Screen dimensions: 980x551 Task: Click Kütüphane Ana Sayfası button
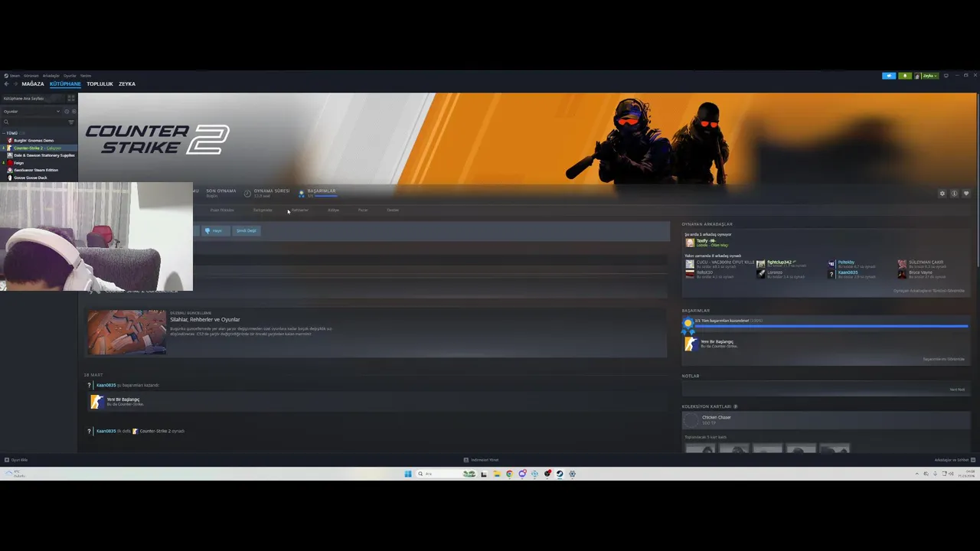32,98
